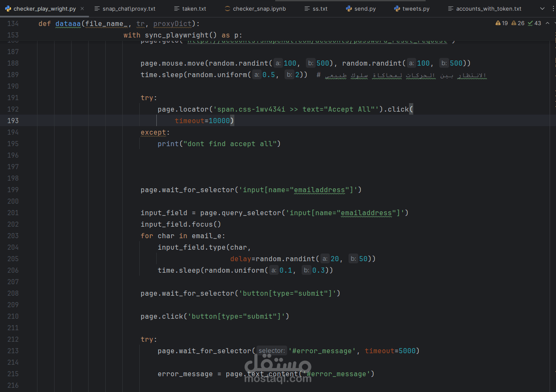The width and height of the screenshot is (556, 392).
Task: Click the 'page.locator' call on line 192
Action: point(183,109)
